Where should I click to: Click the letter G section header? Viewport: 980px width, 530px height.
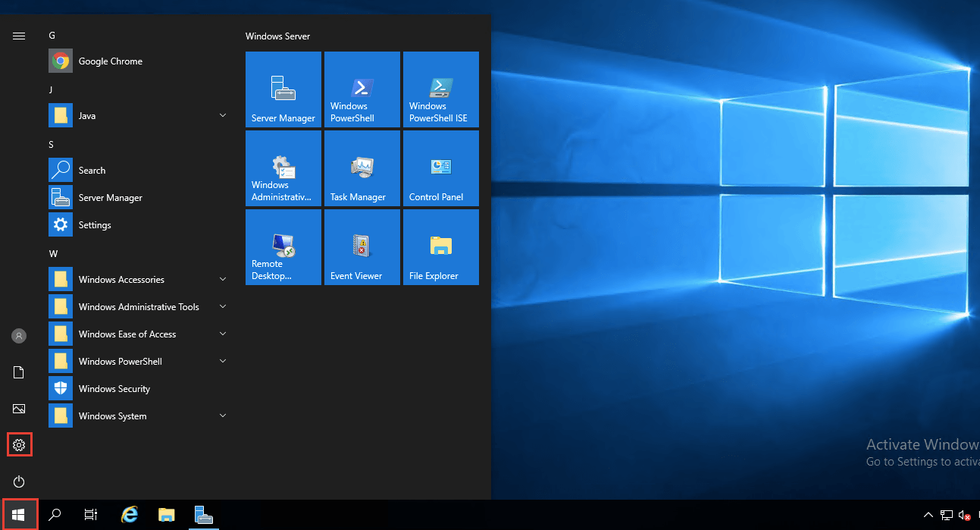[52, 36]
